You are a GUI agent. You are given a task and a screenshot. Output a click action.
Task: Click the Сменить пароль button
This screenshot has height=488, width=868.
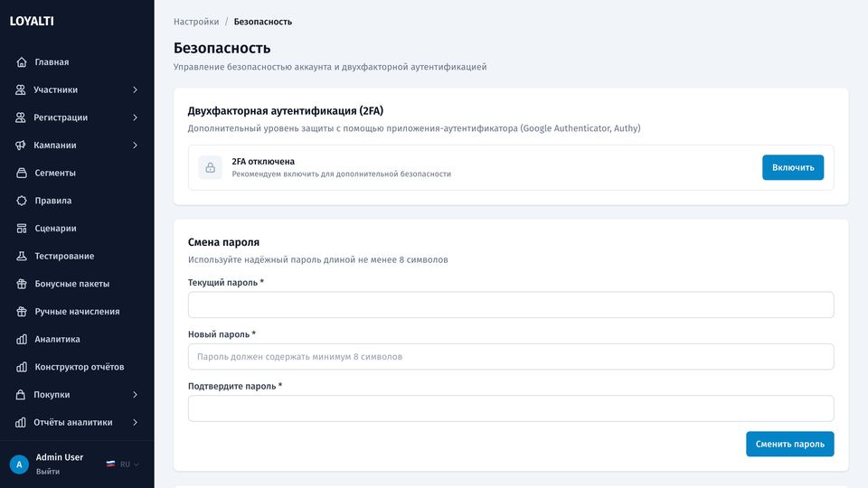point(790,444)
